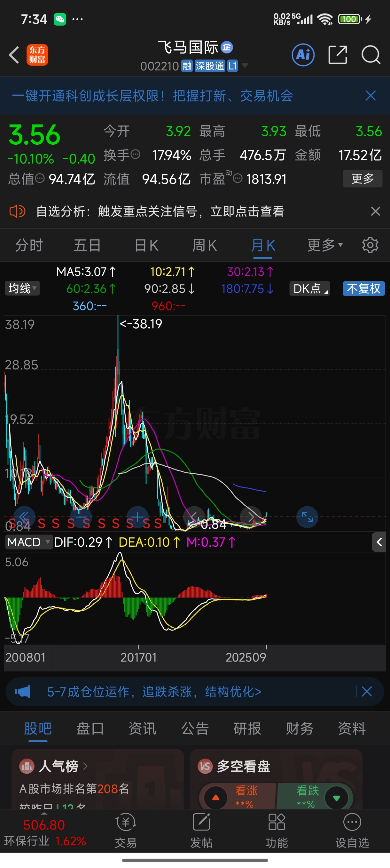Open the 盘口 tab
The image size is (390, 868).
click(x=90, y=728)
